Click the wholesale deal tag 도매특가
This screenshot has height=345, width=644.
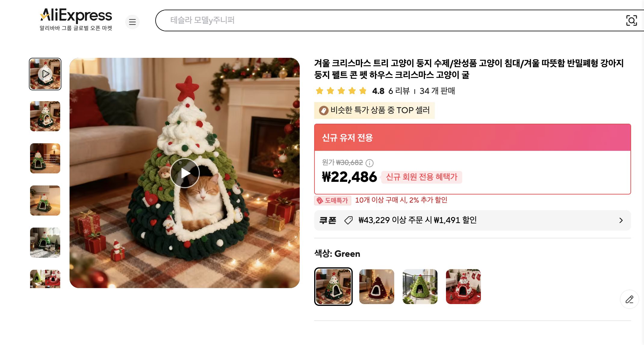click(333, 200)
